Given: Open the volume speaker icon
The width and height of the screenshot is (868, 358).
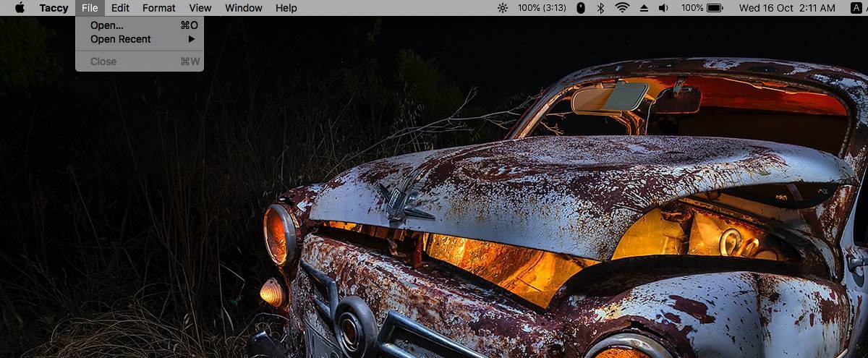Looking at the screenshot, I should click(x=663, y=8).
